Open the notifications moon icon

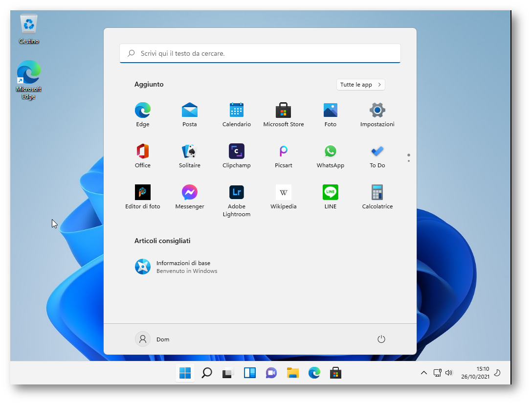click(x=497, y=373)
